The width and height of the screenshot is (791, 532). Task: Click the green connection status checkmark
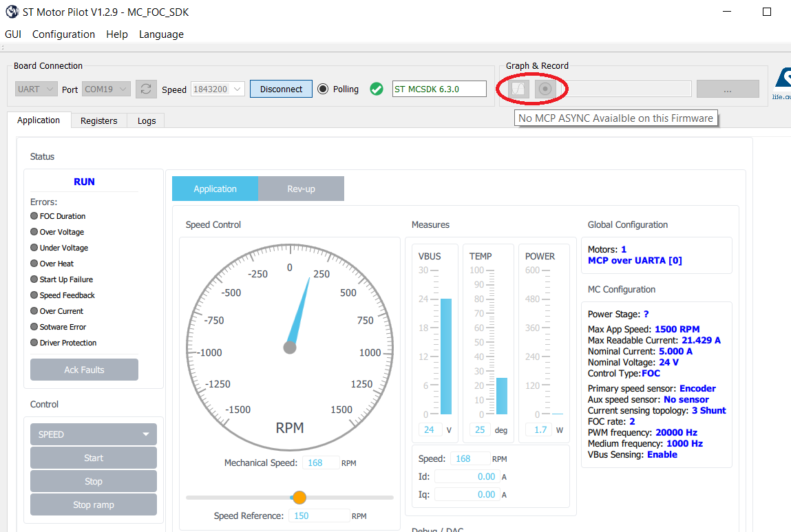coord(376,89)
